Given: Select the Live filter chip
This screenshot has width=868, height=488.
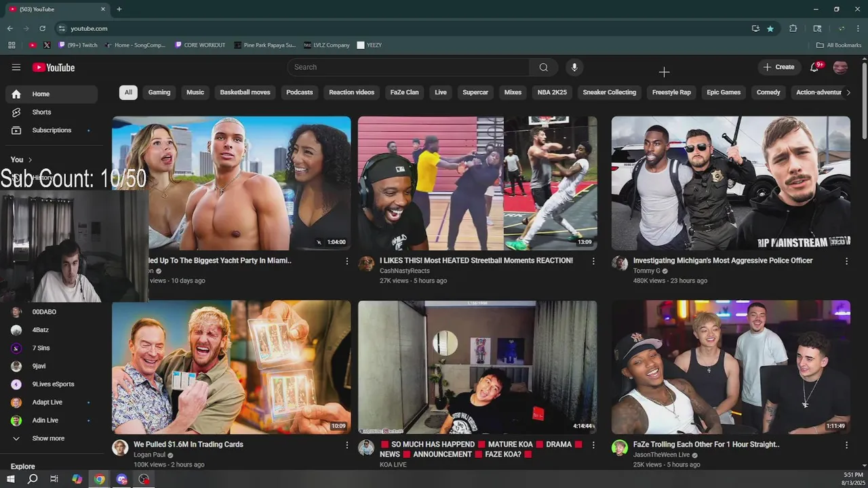Looking at the screenshot, I should pos(441,92).
